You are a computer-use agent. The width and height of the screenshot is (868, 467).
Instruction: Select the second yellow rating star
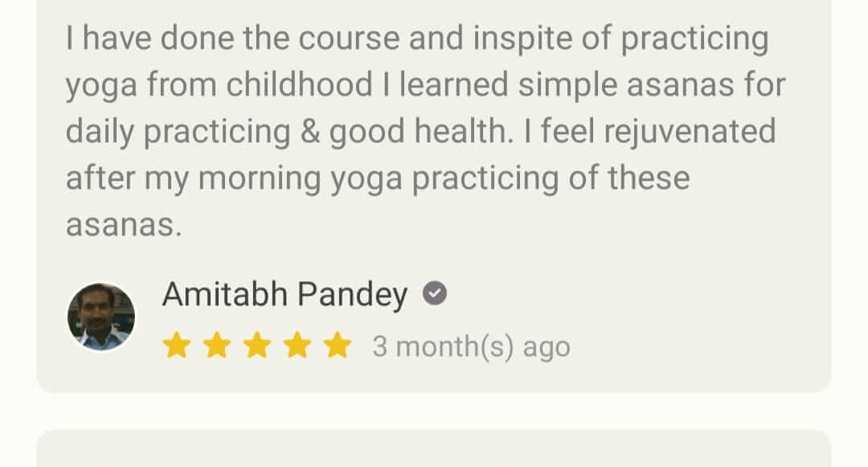point(216,346)
